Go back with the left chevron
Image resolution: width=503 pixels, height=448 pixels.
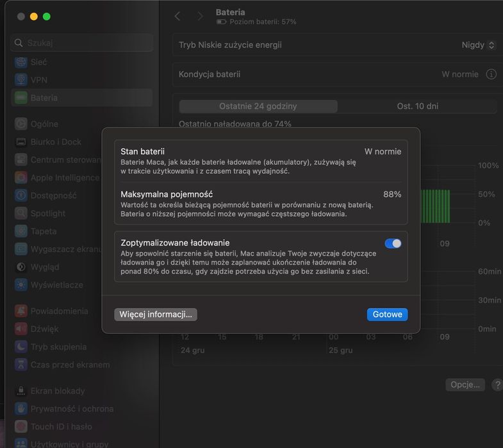(177, 16)
